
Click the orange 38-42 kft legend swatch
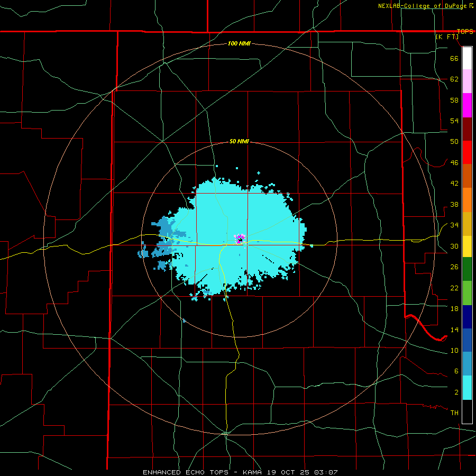coord(467,200)
